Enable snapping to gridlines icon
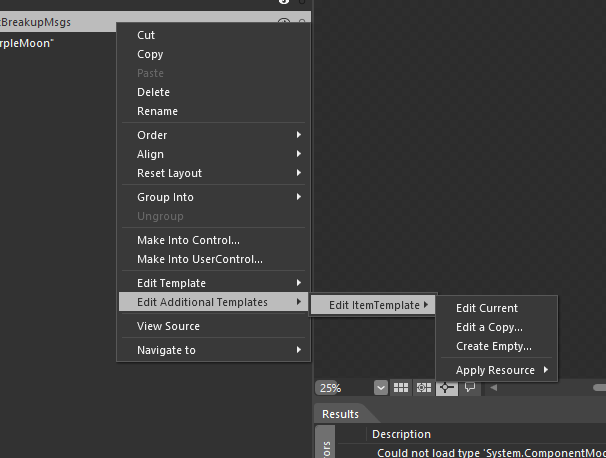 click(x=423, y=387)
